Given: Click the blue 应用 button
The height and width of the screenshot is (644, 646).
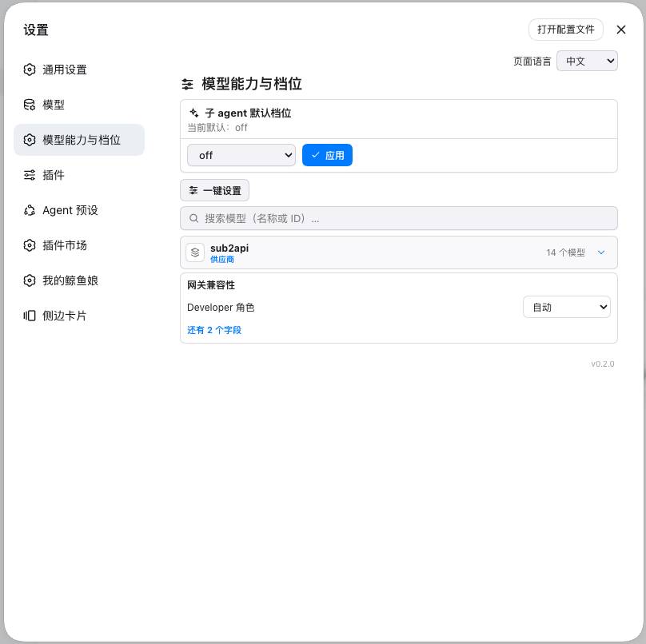Looking at the screenshot, I should pos(327,155).
